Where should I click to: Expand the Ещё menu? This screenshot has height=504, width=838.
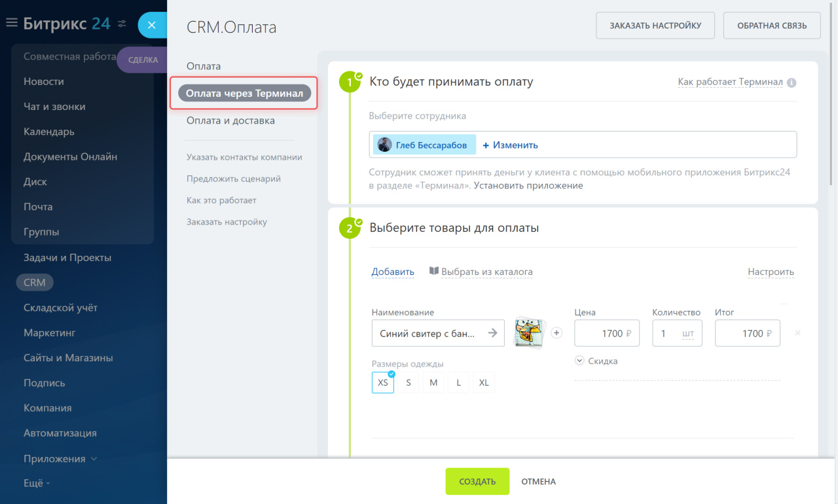point(37,483)
